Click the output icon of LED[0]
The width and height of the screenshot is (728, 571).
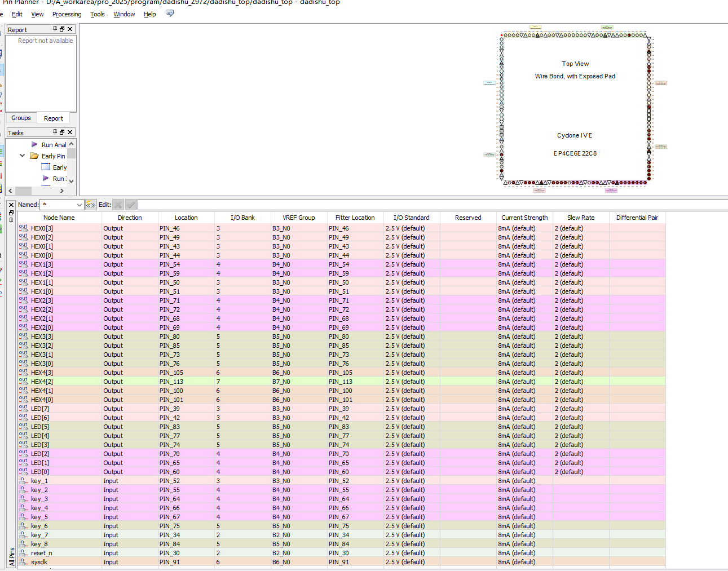23,471
